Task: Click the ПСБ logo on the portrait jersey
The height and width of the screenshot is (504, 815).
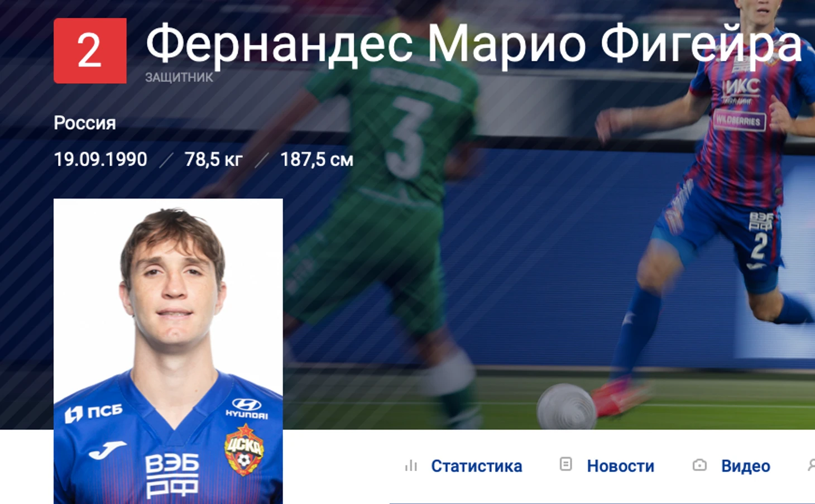Action: (93, 412)
